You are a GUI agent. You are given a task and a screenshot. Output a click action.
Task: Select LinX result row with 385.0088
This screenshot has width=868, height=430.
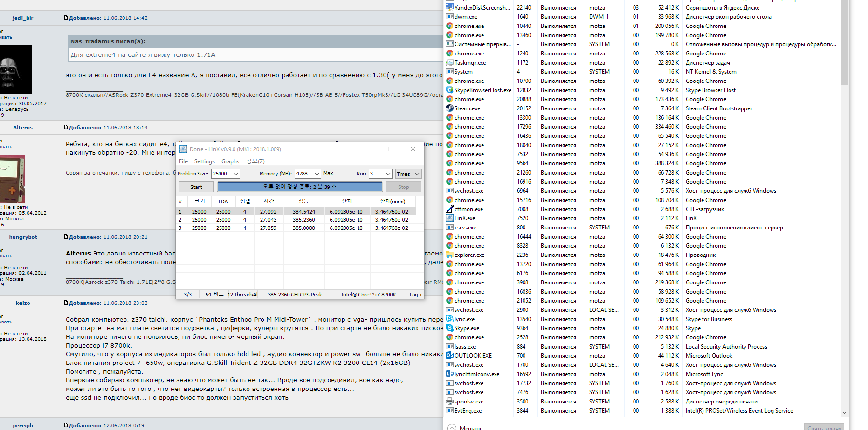pos(297,228)
